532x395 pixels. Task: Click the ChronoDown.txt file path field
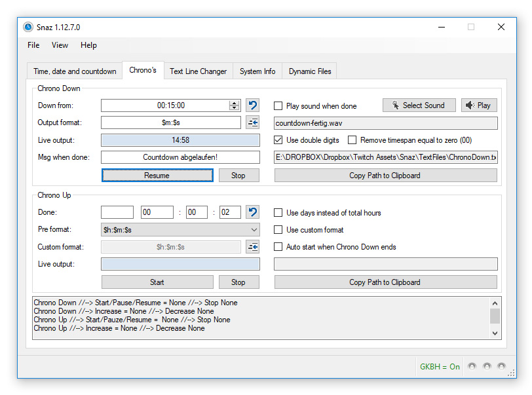386,157
